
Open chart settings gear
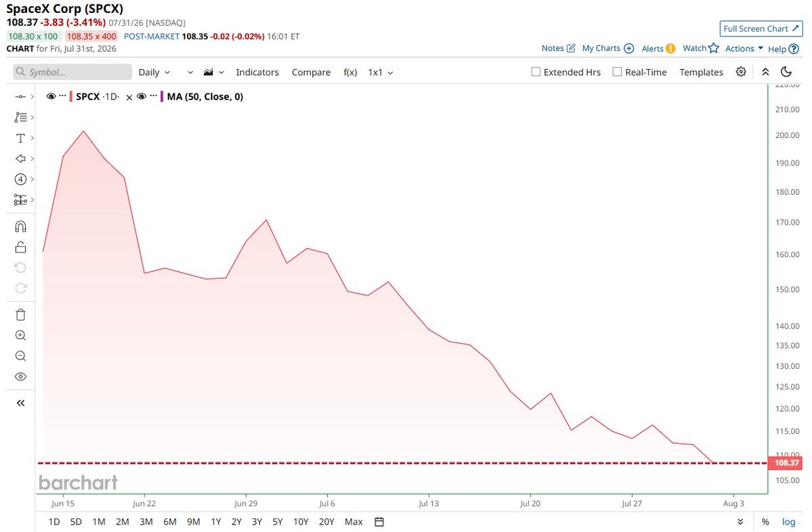(741, 72)
